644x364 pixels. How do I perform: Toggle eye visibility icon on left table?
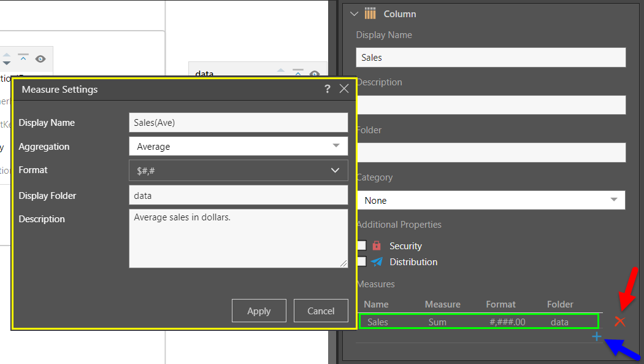click(40, 59)
